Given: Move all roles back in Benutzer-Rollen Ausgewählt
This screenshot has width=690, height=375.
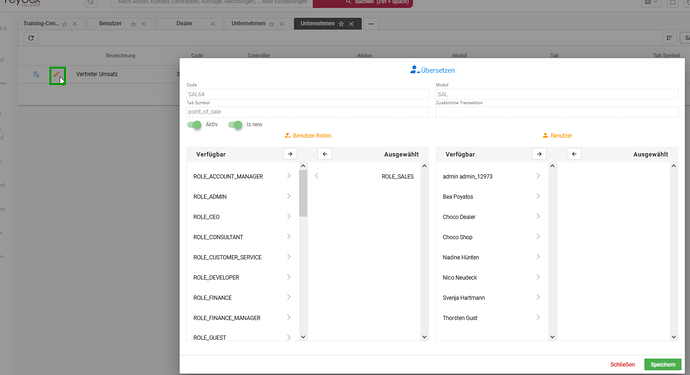Looking at the screenshot, I should pos(325,154).
